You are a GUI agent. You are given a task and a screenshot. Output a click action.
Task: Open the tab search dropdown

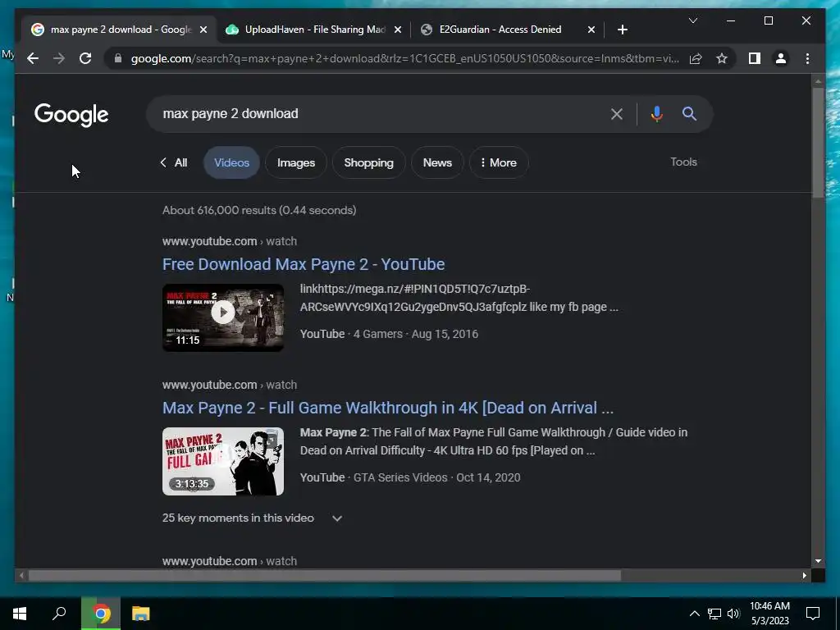coord(692,21)
